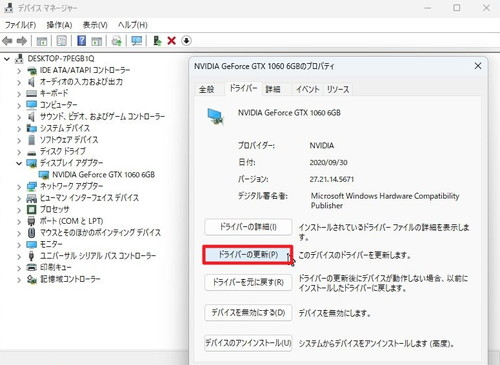Collapse the ディスプレイ アダプター node

(19, 163)
